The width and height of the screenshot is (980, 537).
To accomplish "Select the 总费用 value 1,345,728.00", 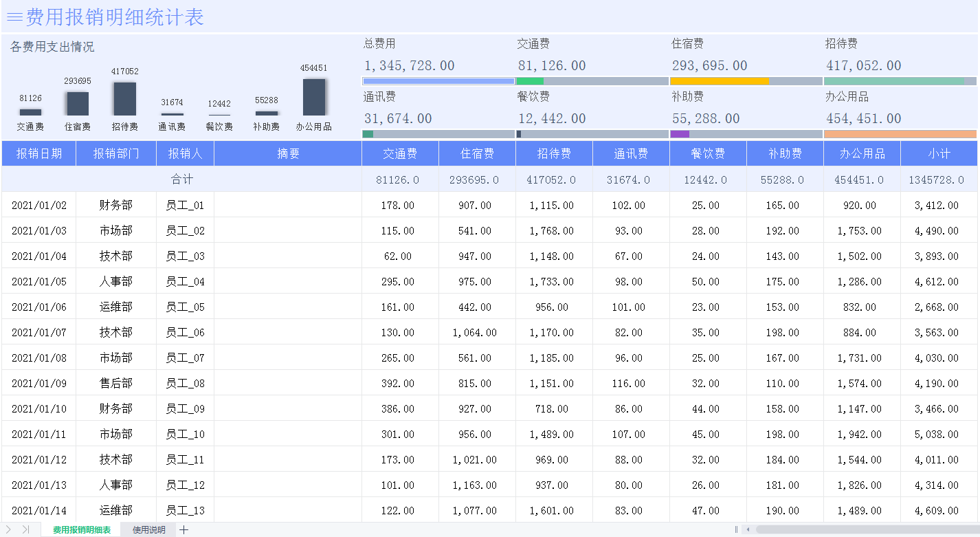I will click(409, 66).
